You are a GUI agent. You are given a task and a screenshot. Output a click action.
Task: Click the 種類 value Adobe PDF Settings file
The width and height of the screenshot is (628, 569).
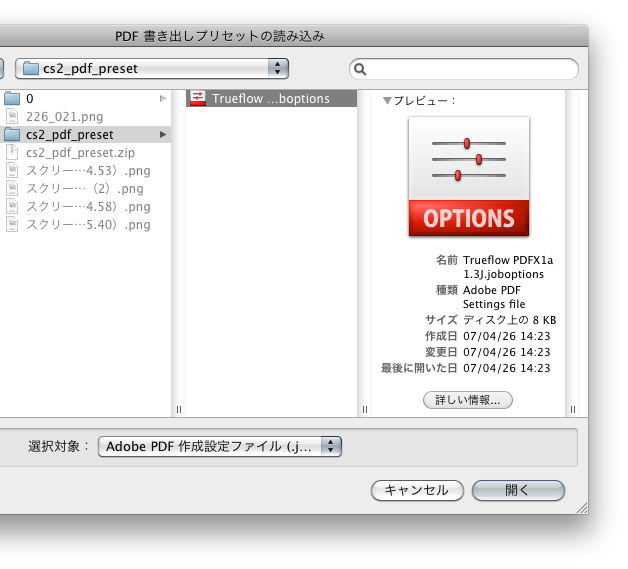click(494, 297)
